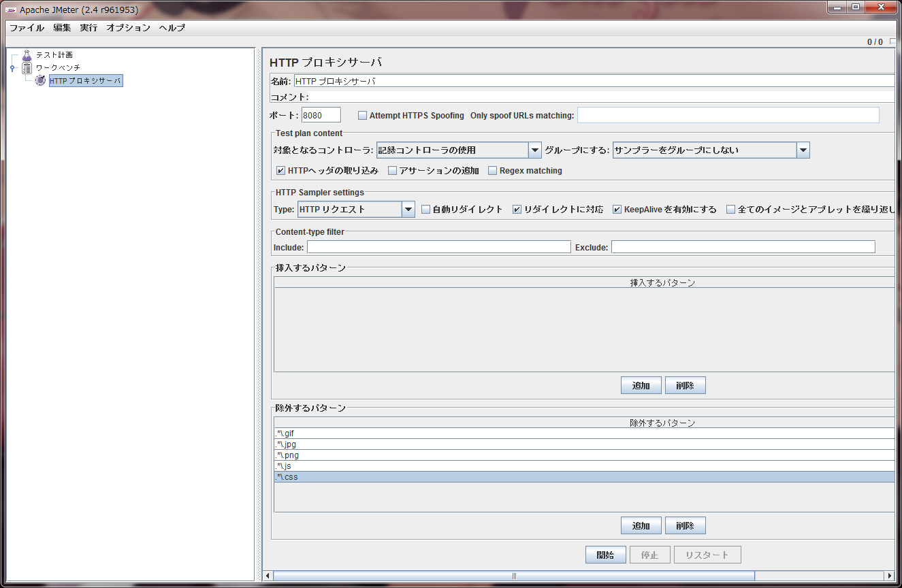This screenshot has width=902, height=588.
Task: Enable Attempt HTTPS Spoofing checkbox
Action: point(363,116)
